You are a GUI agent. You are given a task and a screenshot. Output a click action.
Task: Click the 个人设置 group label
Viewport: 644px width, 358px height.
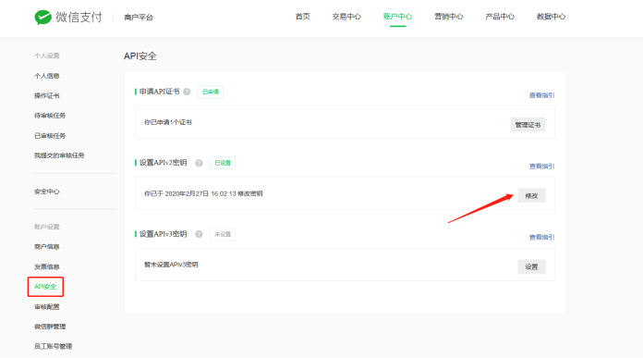point(47,56)
